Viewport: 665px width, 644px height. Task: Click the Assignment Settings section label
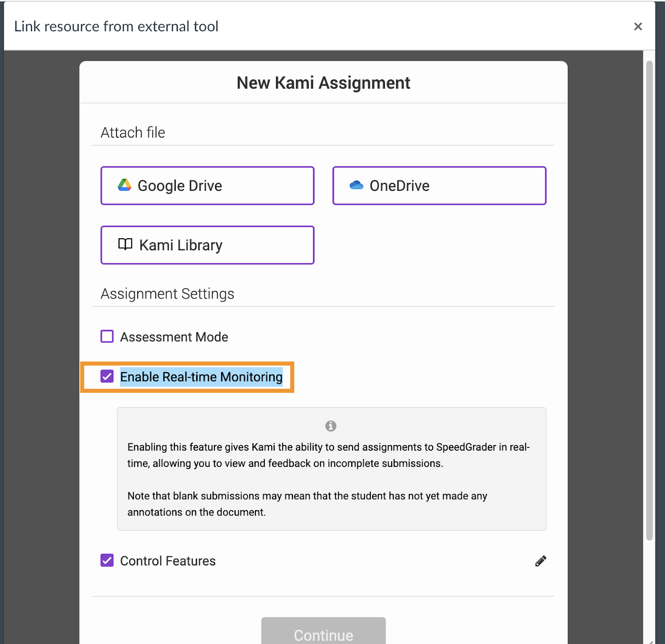point(167,294)
